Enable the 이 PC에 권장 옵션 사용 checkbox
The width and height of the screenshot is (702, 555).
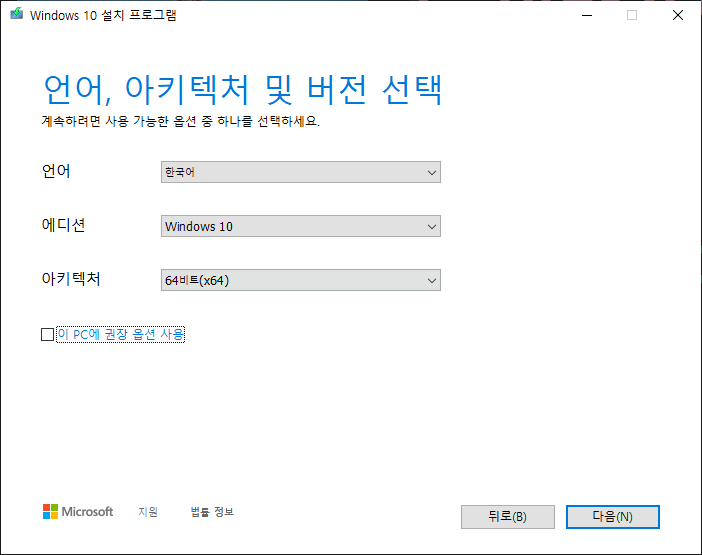click(x=47, y=334)
